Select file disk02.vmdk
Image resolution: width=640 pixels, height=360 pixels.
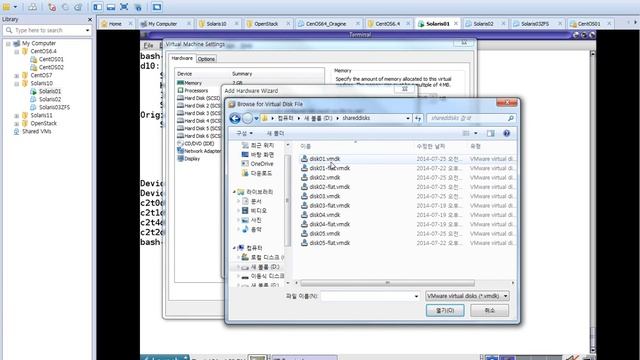tap(324, 178)
